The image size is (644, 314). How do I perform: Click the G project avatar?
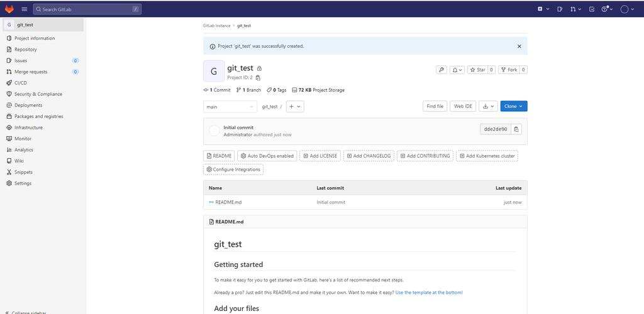point(214,72)
